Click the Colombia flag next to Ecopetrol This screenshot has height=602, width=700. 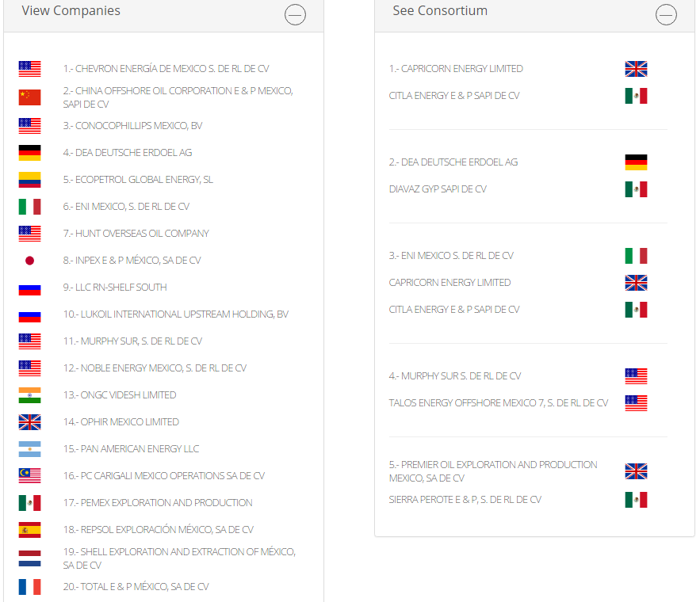29,180
